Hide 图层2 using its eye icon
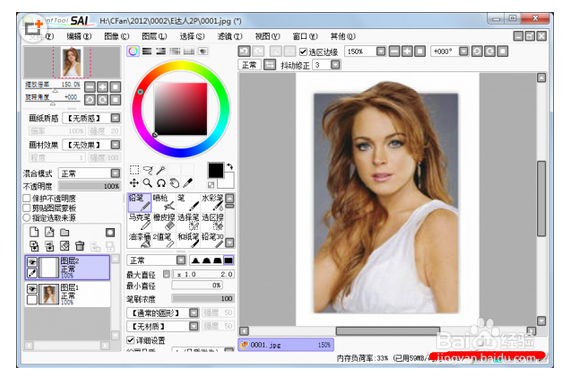The image size is (569, 378). pos(32,262)
